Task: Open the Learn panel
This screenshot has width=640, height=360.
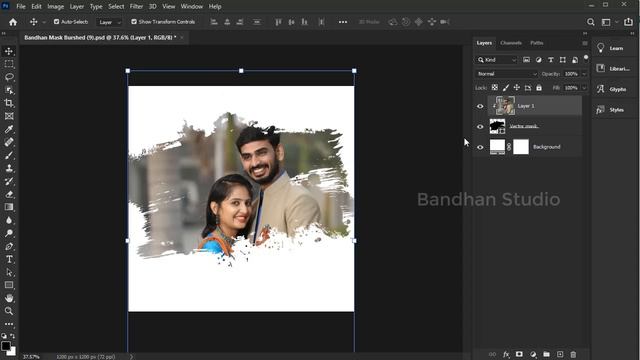Action: 612,48
